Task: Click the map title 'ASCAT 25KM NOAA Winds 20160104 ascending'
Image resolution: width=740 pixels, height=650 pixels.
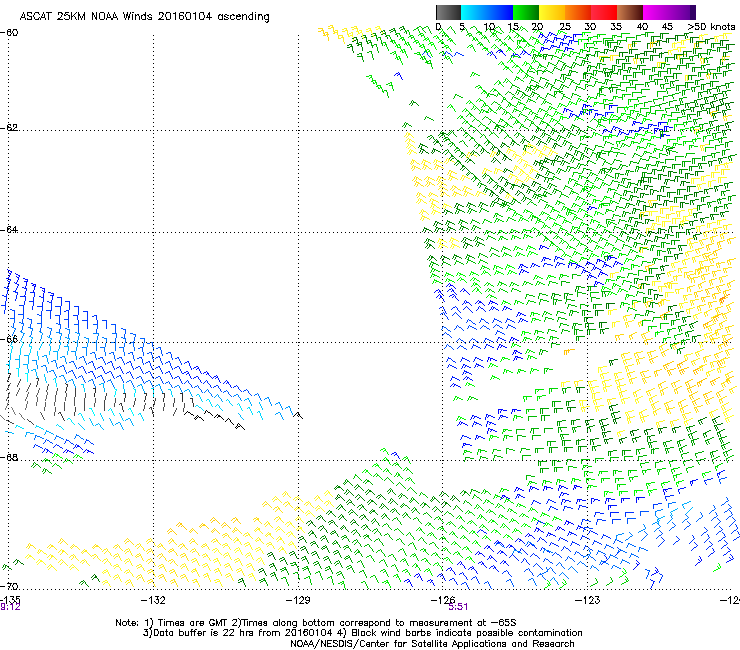Action: coord(144,17)
